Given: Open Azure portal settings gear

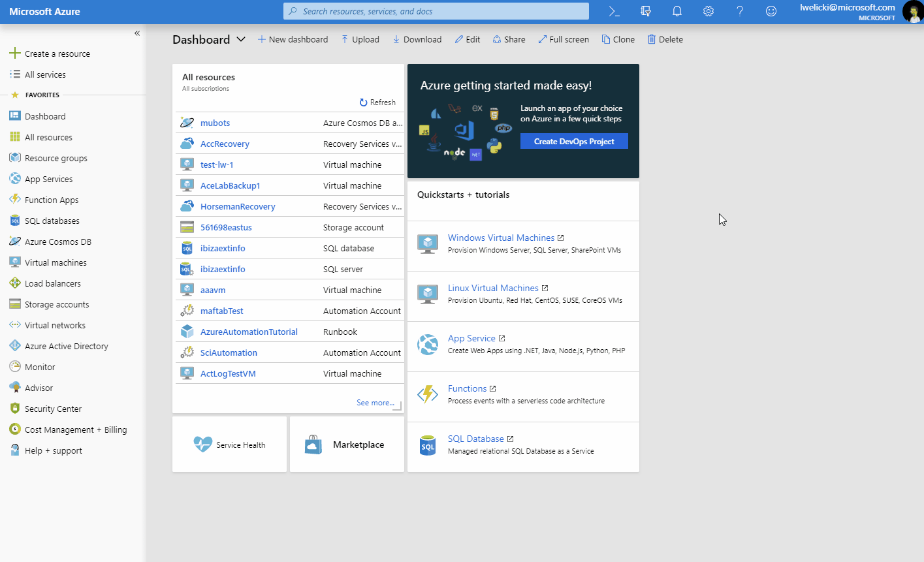Looking at the screenshot, I should pyautogui.click(x=708, y=11).
